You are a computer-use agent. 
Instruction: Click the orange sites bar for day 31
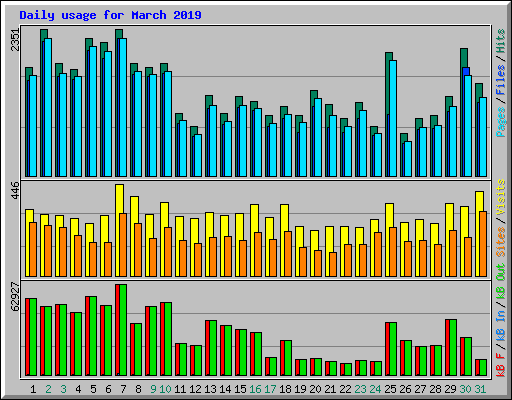pos(483,244)
